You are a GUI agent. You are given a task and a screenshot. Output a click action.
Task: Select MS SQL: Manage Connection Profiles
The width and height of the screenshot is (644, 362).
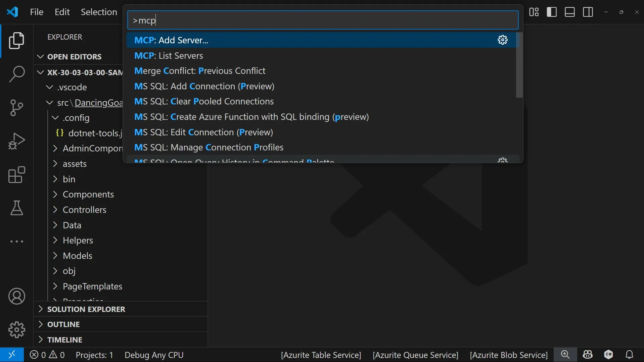tap(321, 147)
